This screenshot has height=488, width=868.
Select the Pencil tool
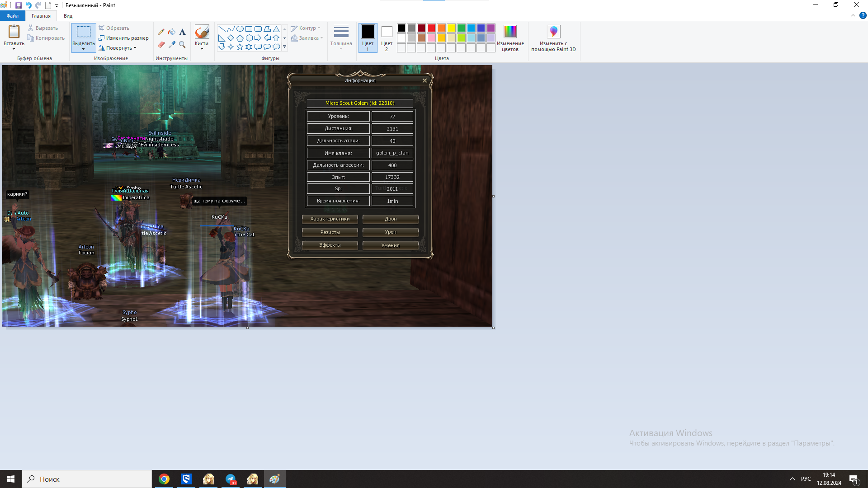pyautogui.click(x=161, y=32)
